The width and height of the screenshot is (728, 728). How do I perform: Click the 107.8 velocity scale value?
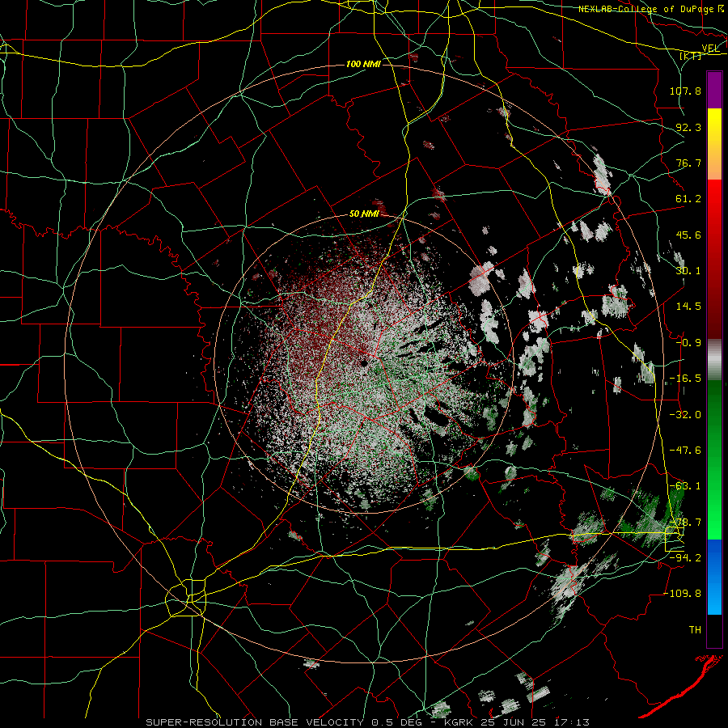pos(685,91)
